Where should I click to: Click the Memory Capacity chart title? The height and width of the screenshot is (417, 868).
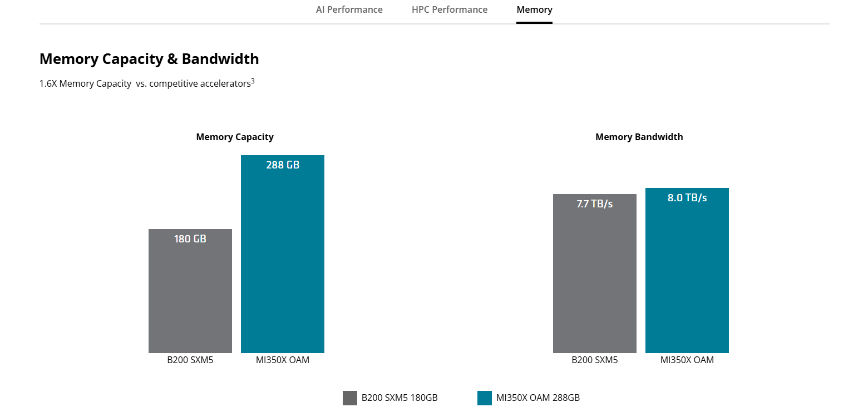point(235,137)
